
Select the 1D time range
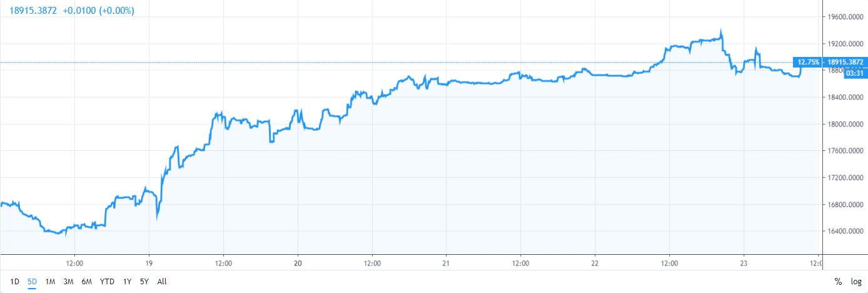pos(14,282)
